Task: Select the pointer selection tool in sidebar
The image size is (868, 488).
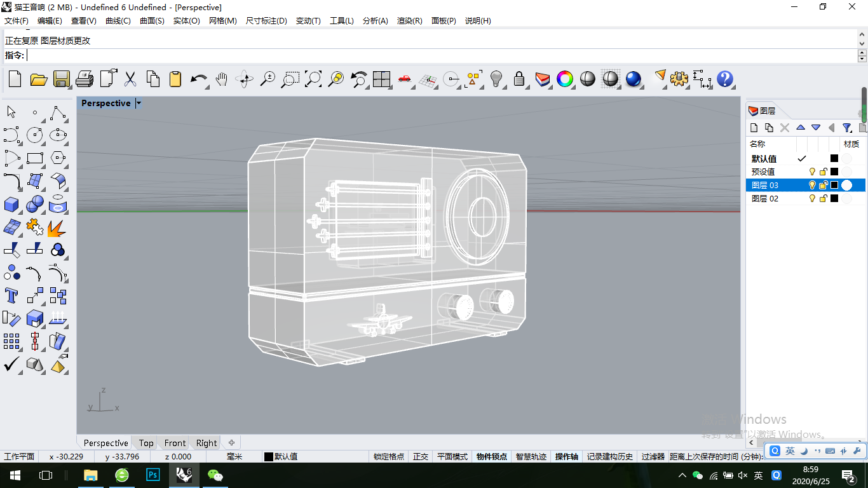Action: pyautogui.click(x=11, y=112)
